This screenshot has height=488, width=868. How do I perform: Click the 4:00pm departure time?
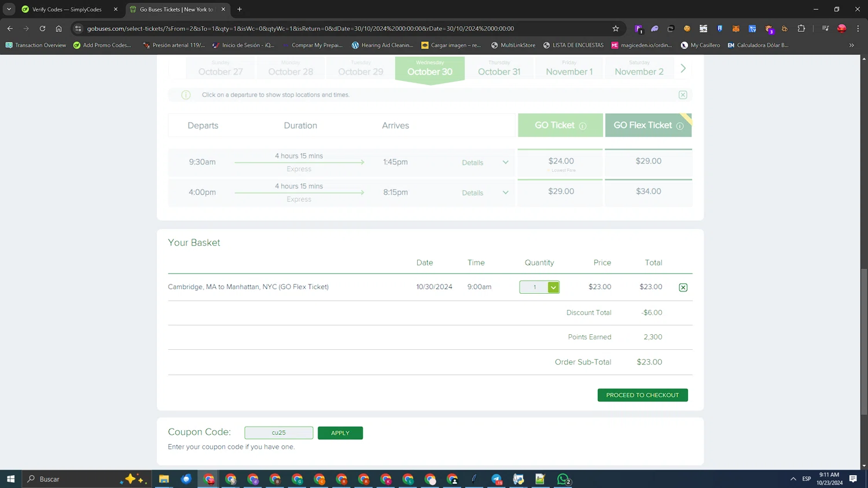pyautogui.click(x=202, y=193)
